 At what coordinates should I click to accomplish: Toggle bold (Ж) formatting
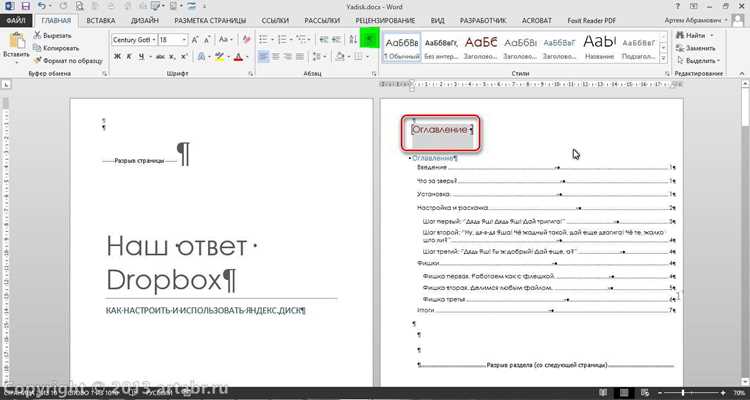click(117, 57)
